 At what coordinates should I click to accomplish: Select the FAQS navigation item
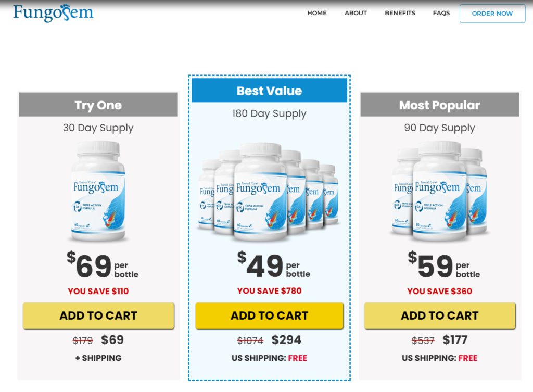click(441, 13)
